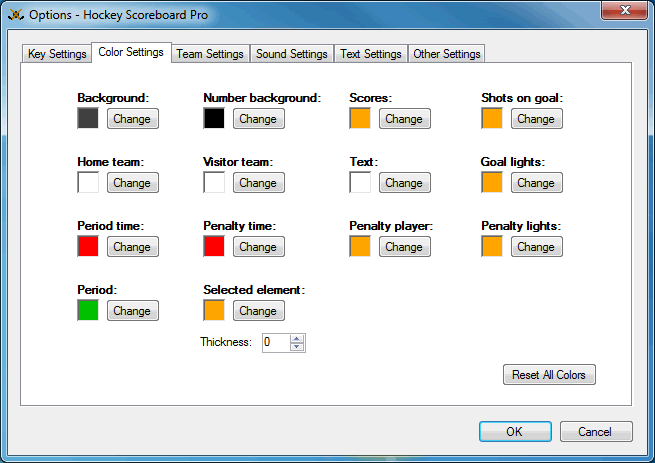
Task: Click the dark gray Background swatch
Action: [x=88, y=118]
